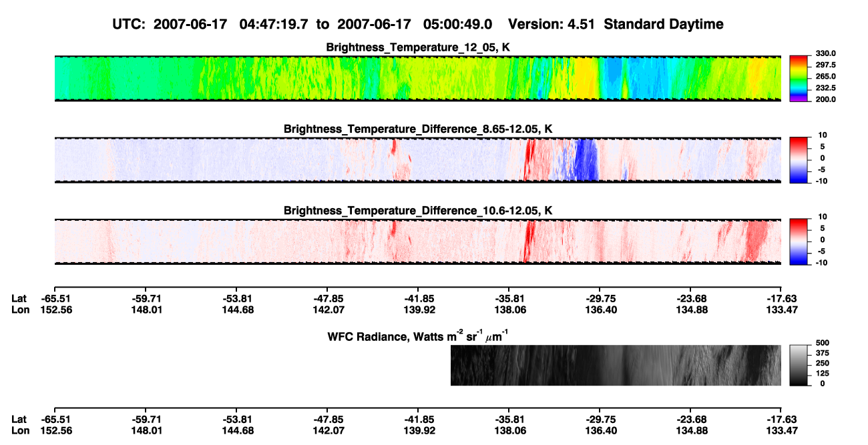This screenshot has height=445, width=868.
Task: Click latitude -23.68 under the temperature difference plots
Action: click(690, 299)
